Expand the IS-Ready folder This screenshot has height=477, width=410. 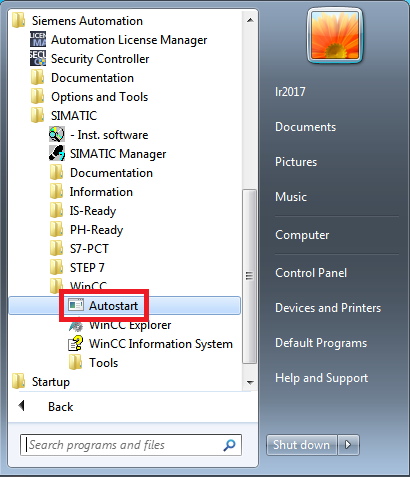coord(83,211)
